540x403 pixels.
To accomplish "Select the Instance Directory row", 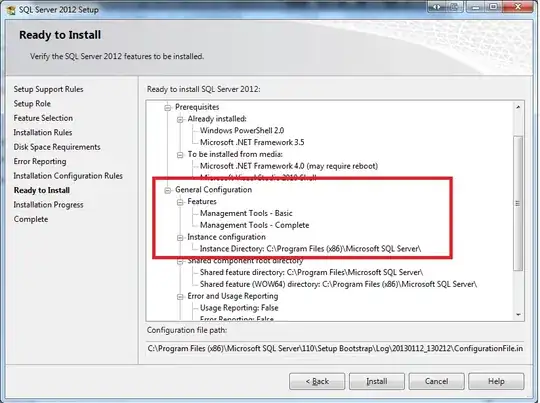I will [310, 249].
